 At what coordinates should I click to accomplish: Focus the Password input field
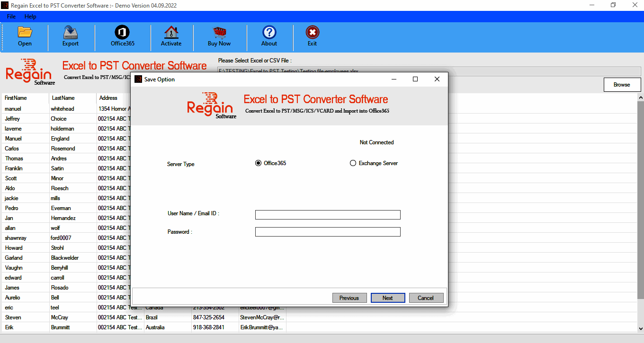click(x=328, y=232)
